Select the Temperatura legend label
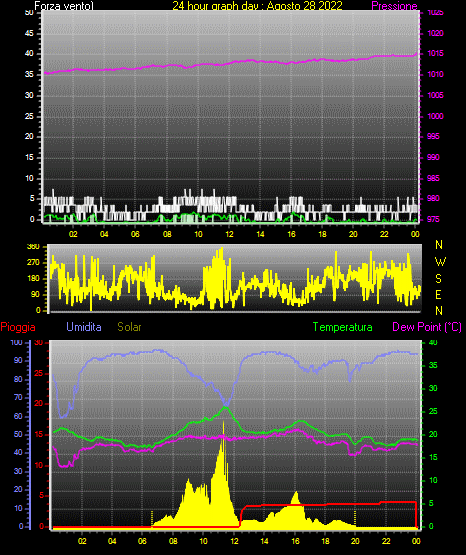The image size is (466, 555). point(343,327)
